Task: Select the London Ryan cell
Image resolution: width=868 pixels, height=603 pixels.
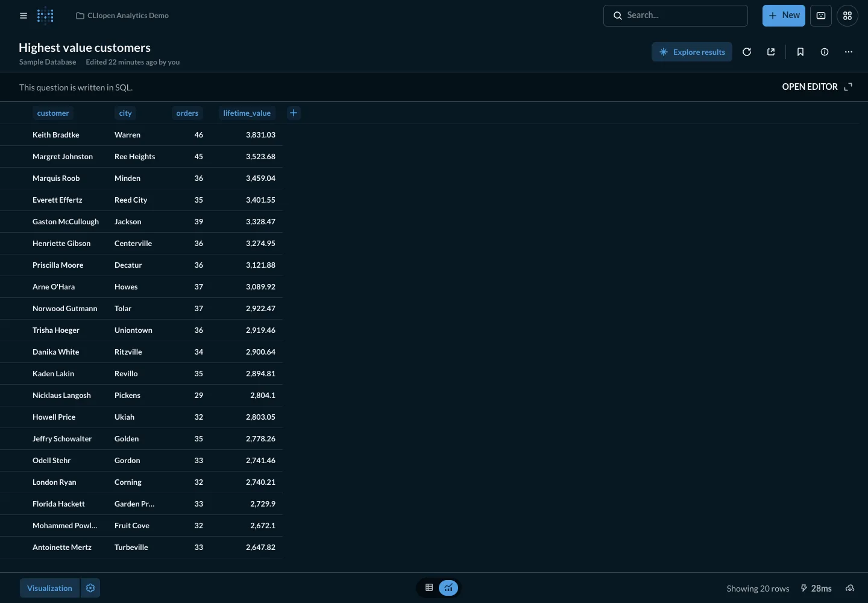Action: pos(54,482)
